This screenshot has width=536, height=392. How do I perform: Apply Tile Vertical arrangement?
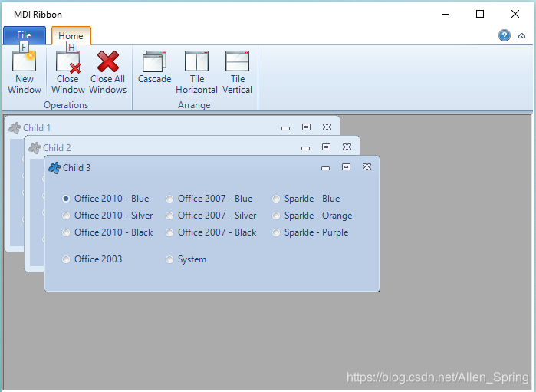tap(237, 72)
